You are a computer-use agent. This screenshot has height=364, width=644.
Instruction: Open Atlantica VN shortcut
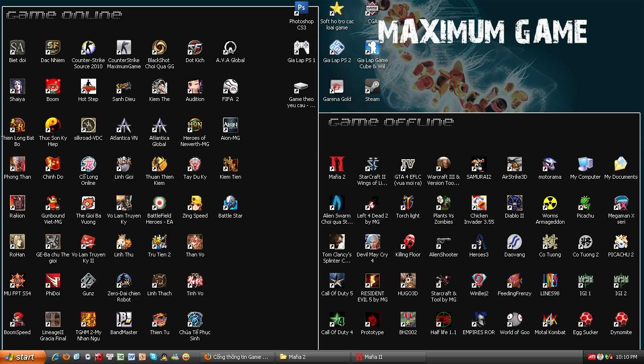[124, 125]
